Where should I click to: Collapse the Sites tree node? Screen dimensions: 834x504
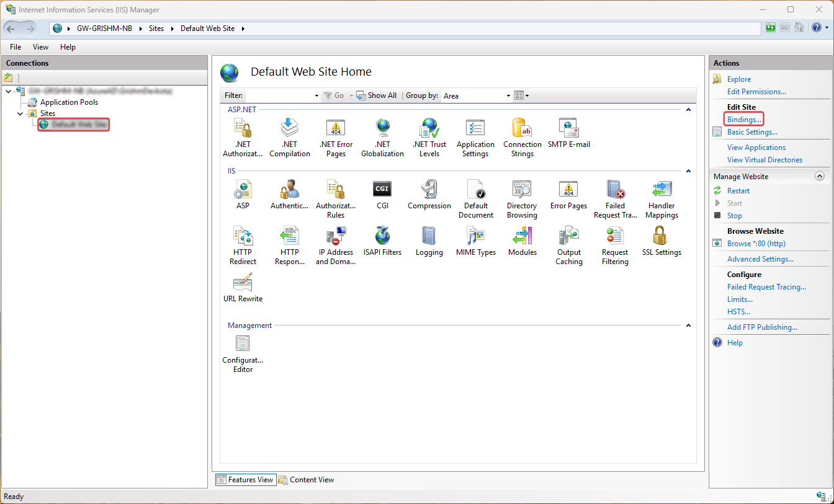20,113
